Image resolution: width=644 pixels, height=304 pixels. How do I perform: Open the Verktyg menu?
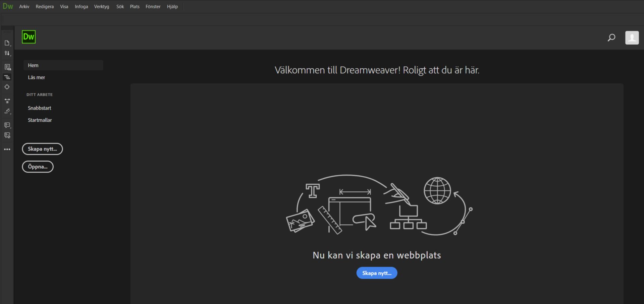(102, 6)
